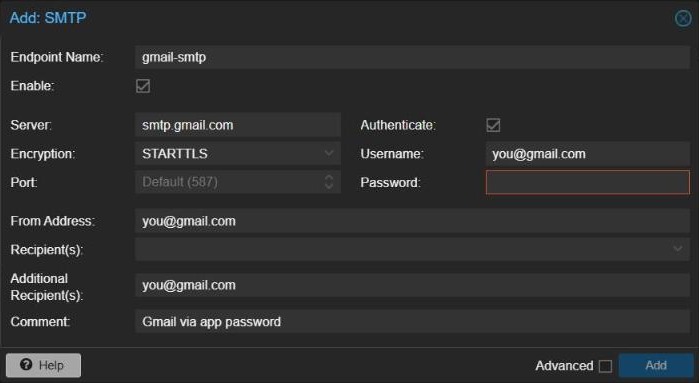The height and width of the screenshot is (383, 699).
Task: Click the Additional Recipient(s) field
Action: point(412,285)
